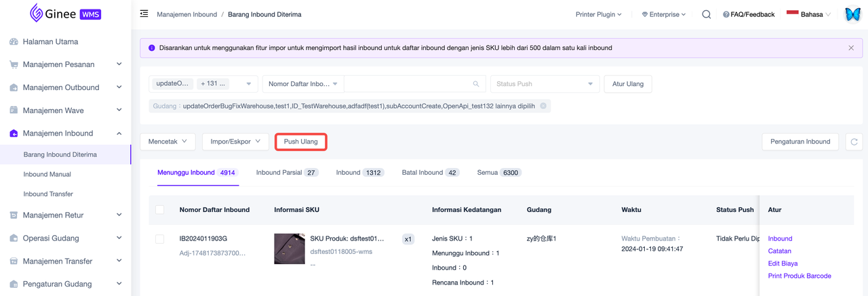Open Halaman Utama from the sidebar

pos(50,42)
